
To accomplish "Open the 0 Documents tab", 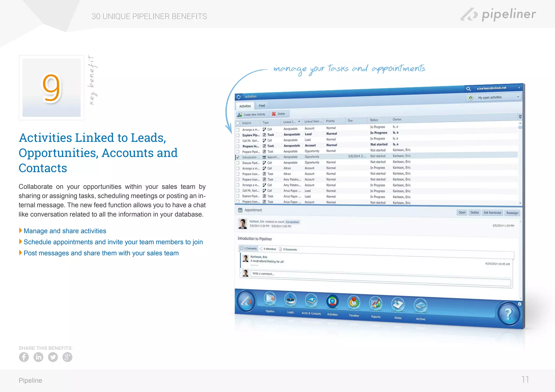I will [x=288, y=250].
